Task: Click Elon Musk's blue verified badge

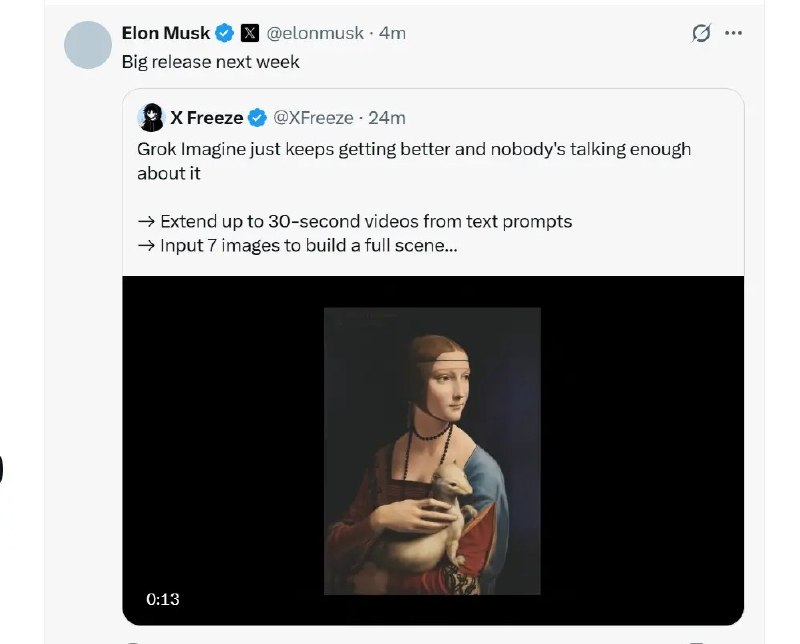Action: click(225, 33)
